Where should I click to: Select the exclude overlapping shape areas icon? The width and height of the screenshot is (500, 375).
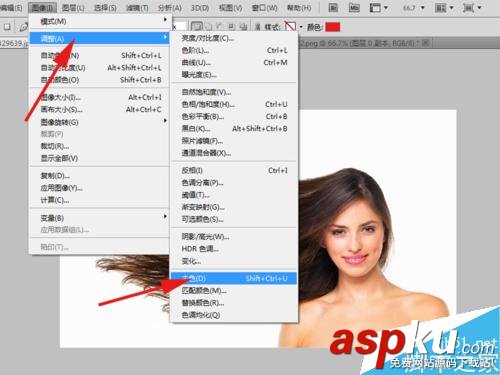(x=243, y=27)
